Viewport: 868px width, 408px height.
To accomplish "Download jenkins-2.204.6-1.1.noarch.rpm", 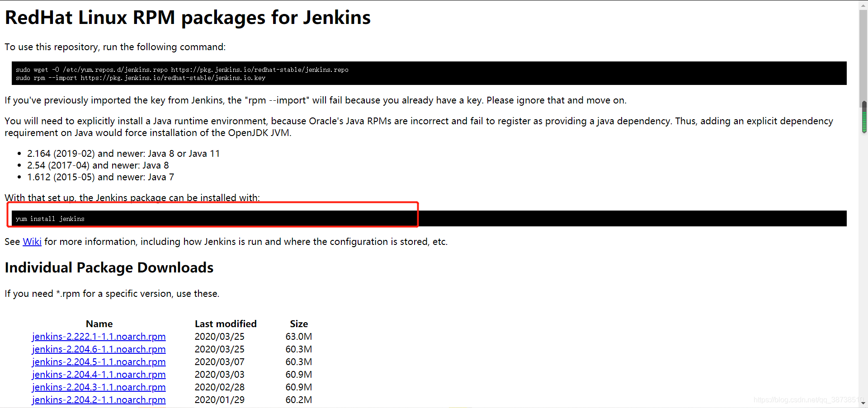I will 99,349.
